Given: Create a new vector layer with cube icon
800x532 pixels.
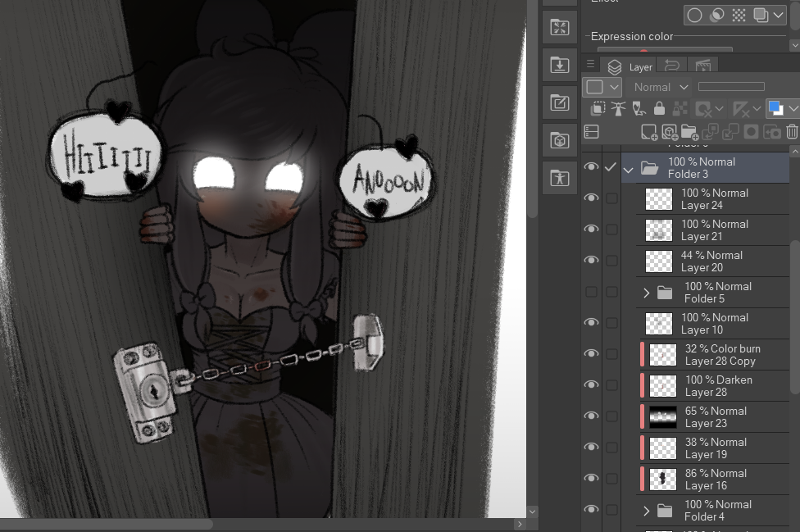Looking at the screenshot, I should (x=670, y=132).
